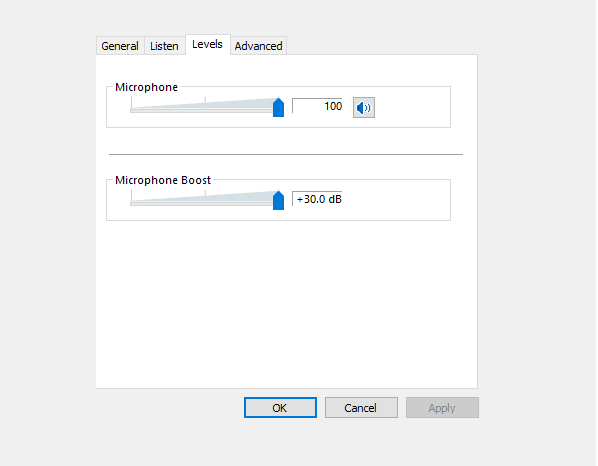The width and height of the screenshot is (598, 466).
Task: Click the Microphone Boost slider thumb
Action: (x=278, y=200)
